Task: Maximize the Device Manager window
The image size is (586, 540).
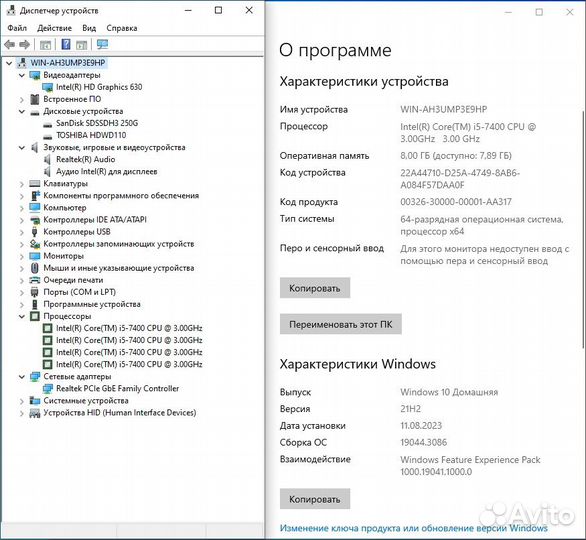Action: (218, 10)
